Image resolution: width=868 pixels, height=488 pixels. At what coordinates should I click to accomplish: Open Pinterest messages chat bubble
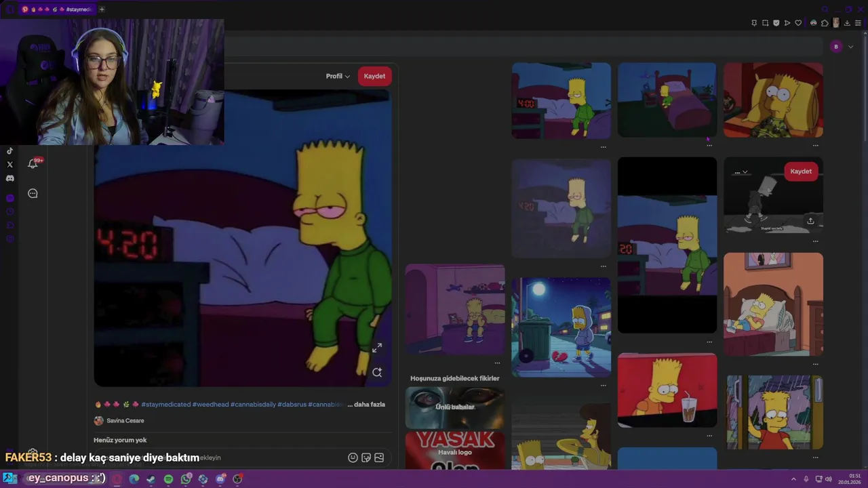(x=33, y=194)
